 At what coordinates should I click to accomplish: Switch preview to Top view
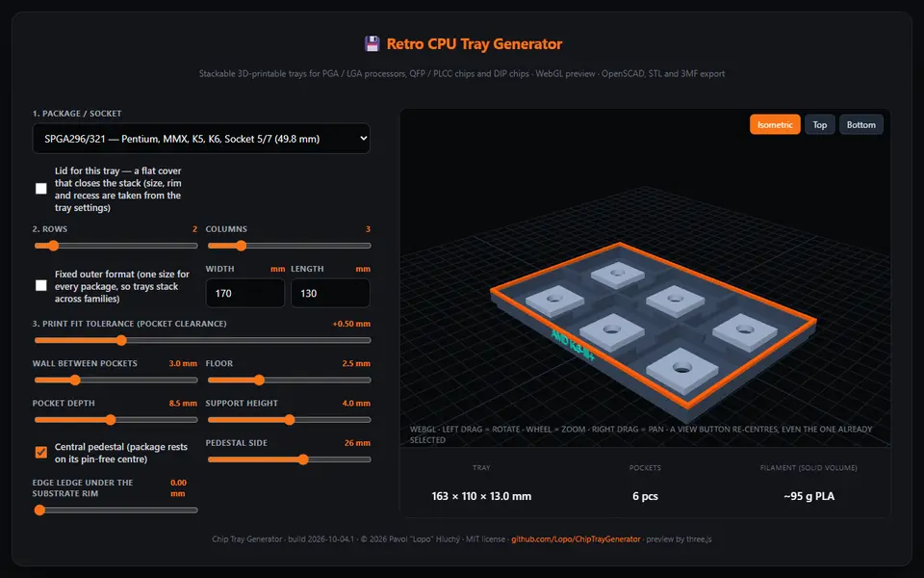point(820,124)
